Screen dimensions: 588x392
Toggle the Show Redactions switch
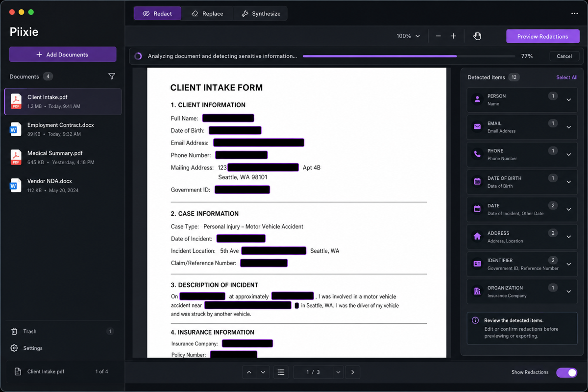[x=566, y=372]
